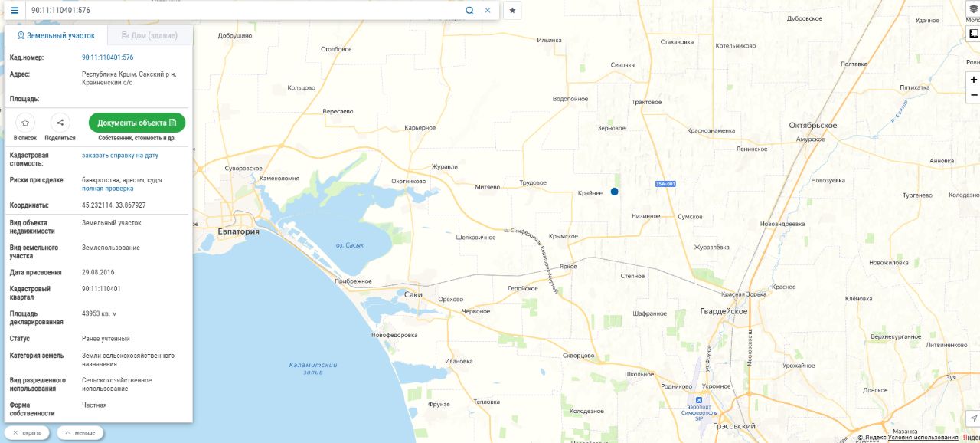Image resolution: width=980 pixels, height=443 pixels.
Task: Click the 35А-001 road badge on map
Action: (665, 183)
